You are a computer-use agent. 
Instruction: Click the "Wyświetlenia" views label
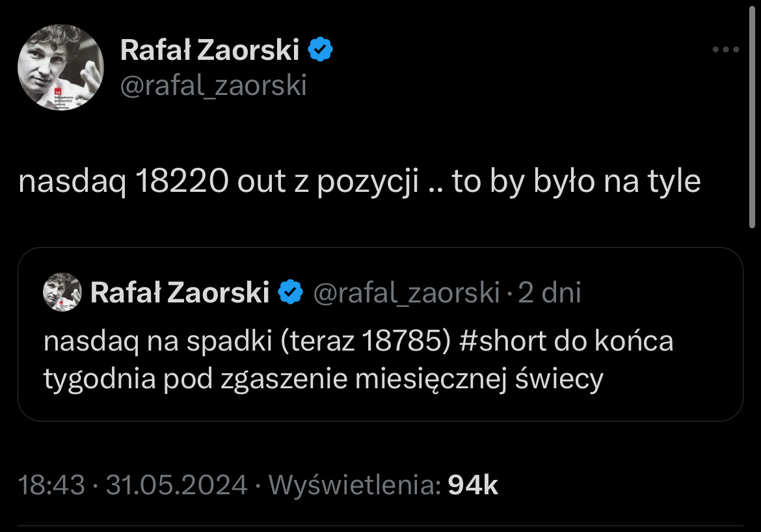(354, 485)
